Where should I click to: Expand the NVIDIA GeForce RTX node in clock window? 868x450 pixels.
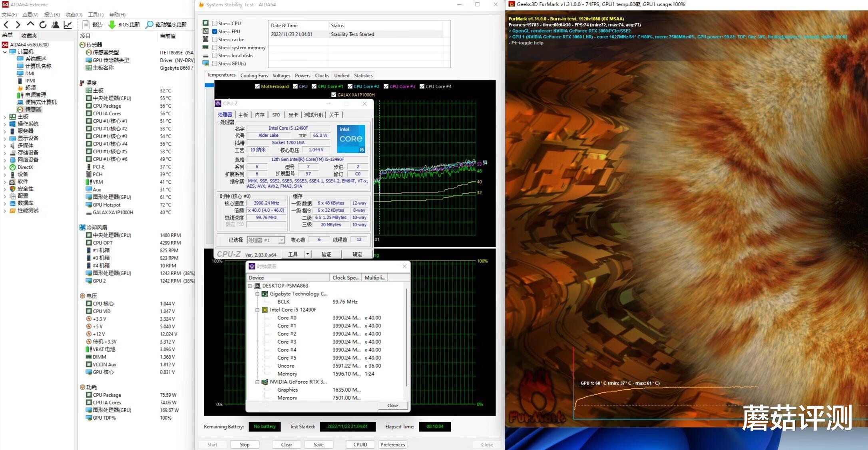pyautogui.click(x=257, y=382)
